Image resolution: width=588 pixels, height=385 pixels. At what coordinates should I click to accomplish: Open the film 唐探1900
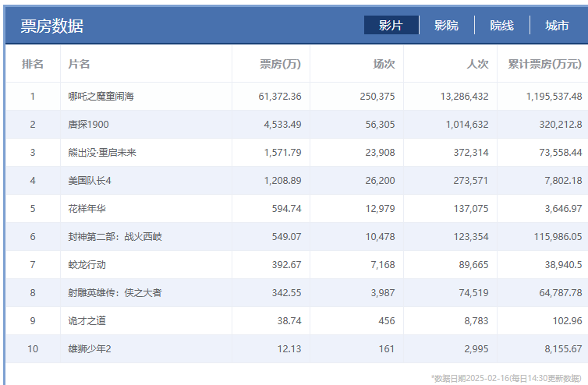87,125
